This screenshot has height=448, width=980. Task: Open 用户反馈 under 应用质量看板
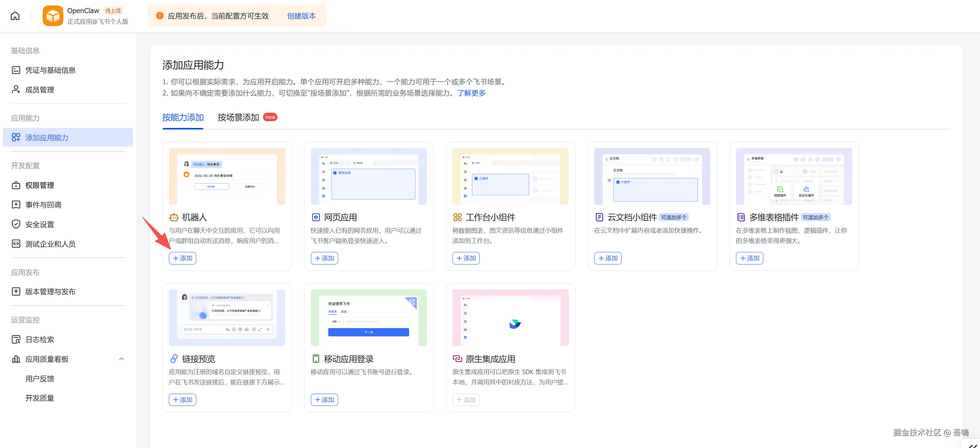pos(39,379)
